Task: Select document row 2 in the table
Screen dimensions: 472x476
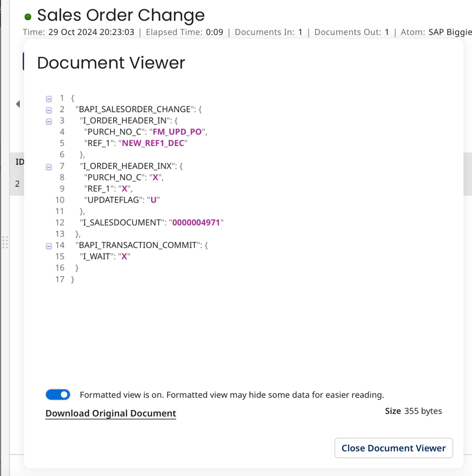Action: (17, 183)
